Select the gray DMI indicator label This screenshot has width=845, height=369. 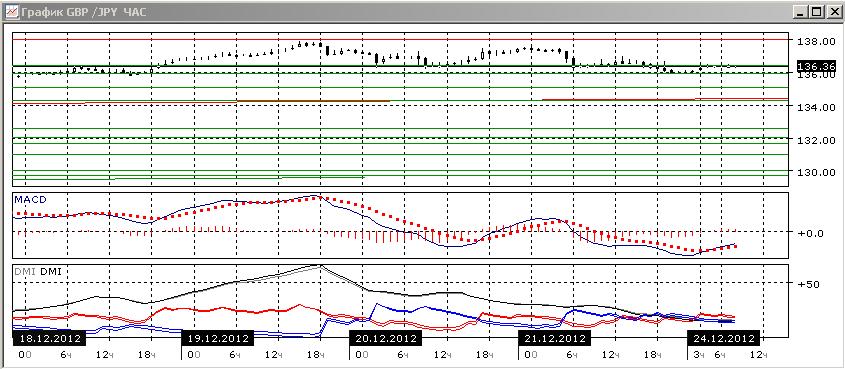[x=24, y=271]
